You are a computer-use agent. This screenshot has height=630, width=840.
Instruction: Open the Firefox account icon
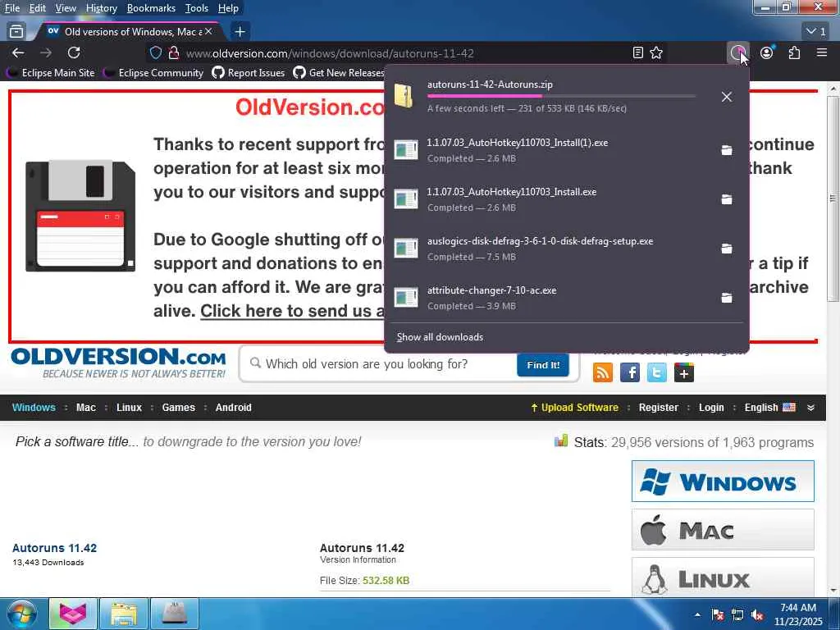point(767,52)
